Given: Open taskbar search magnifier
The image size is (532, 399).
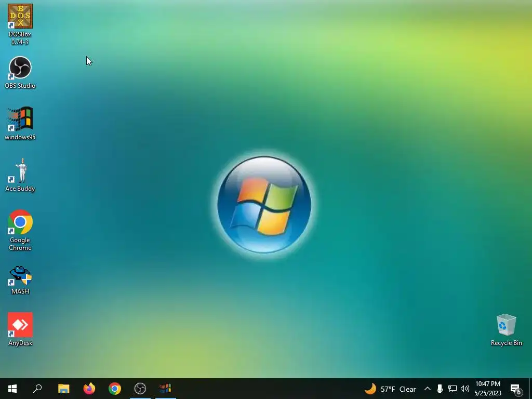Looking at the screenshot, I should 37,389.
